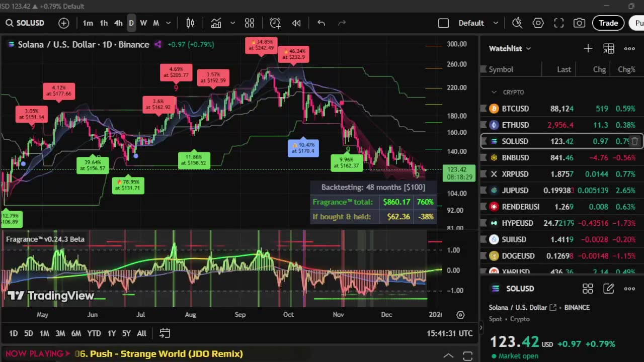Open the Default layout name menu
644x362 pixels.
471,23
